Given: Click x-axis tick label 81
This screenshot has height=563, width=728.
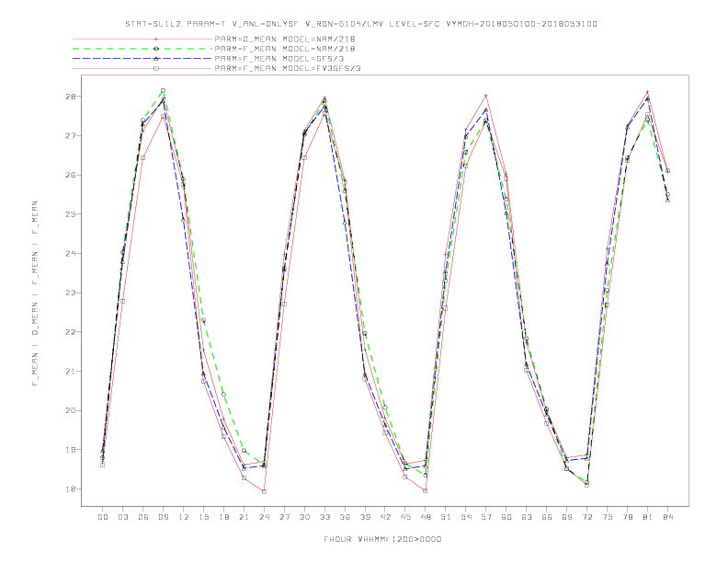Looking at the screenshot, I should click(x=648, y=517).
